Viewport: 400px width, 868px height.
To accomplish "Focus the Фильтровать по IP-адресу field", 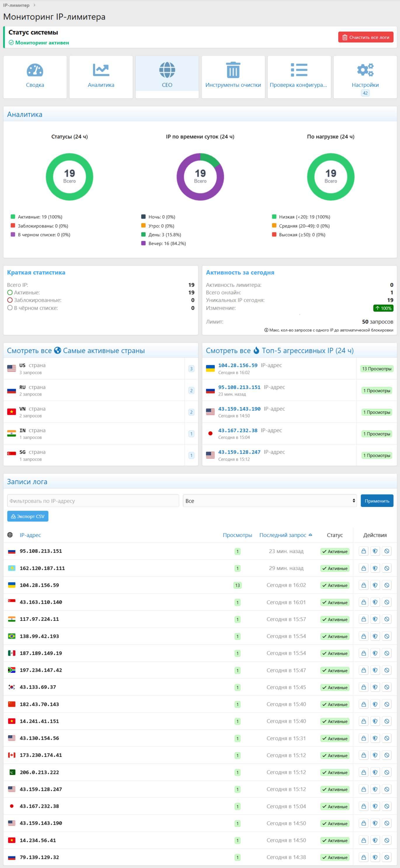I will pos(93,501).
